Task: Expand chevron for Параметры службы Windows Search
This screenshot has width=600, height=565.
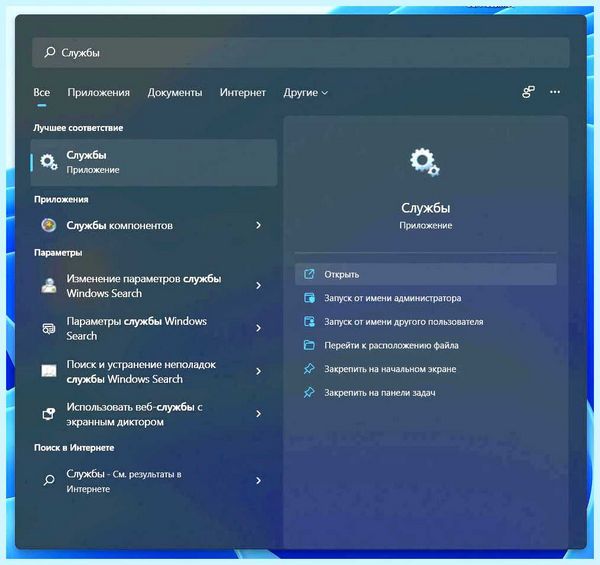Action: (259, 328)
